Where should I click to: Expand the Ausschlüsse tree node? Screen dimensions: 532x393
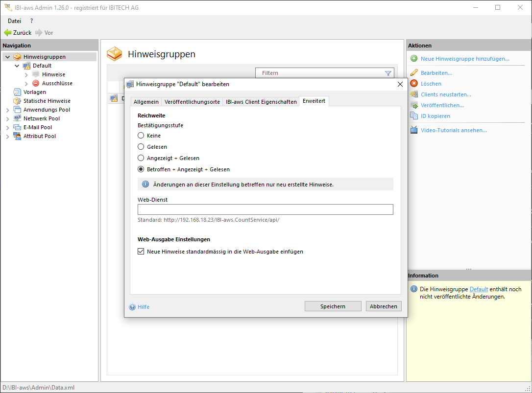click(26, 83)
